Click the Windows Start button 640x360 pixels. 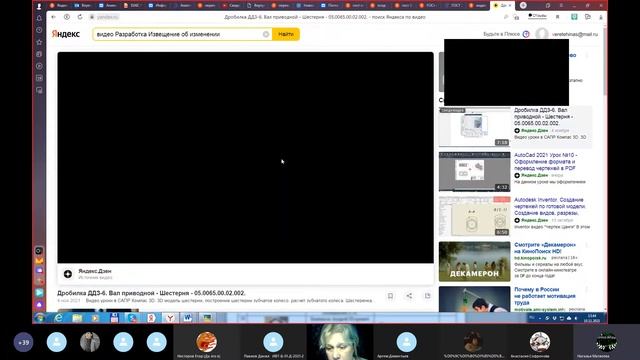(x=40, y=318)
